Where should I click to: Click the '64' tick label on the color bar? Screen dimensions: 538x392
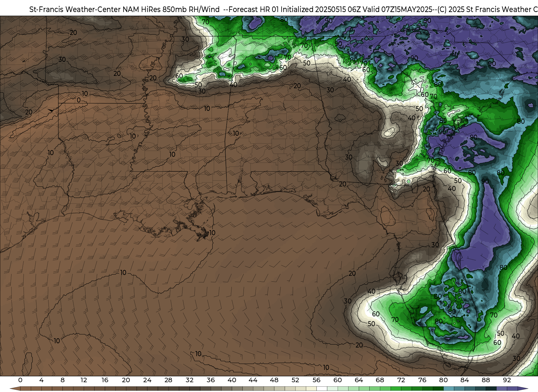pyautogui.click(x=359, y=380)
